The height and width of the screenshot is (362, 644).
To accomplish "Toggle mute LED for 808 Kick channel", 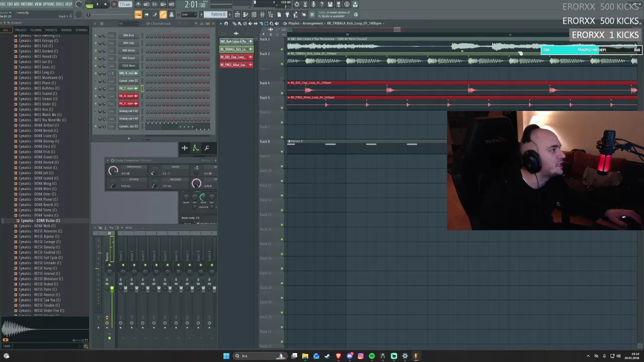I will tap(96, 35).
